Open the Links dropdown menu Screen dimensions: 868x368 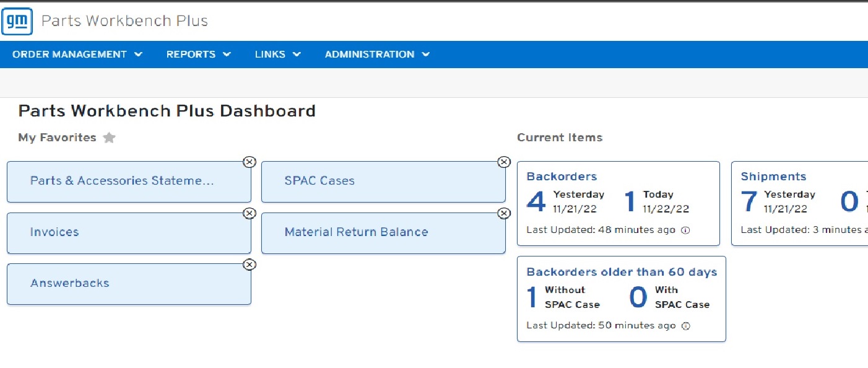tap(277, 55)
